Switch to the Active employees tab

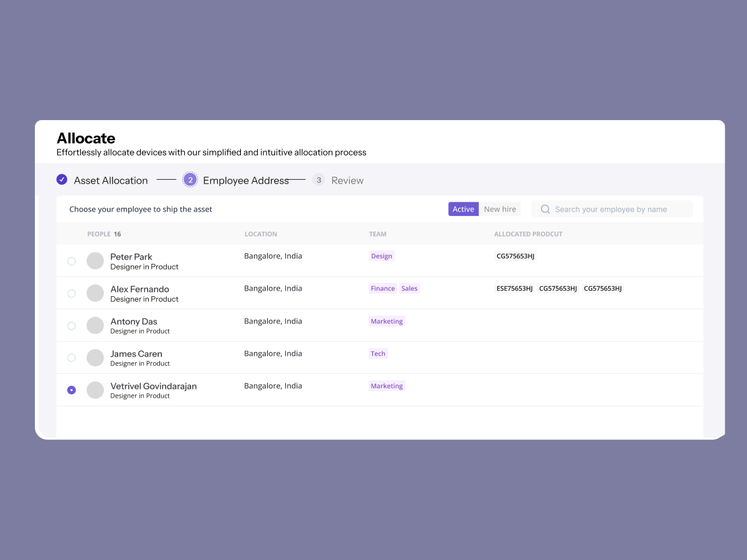463,210
